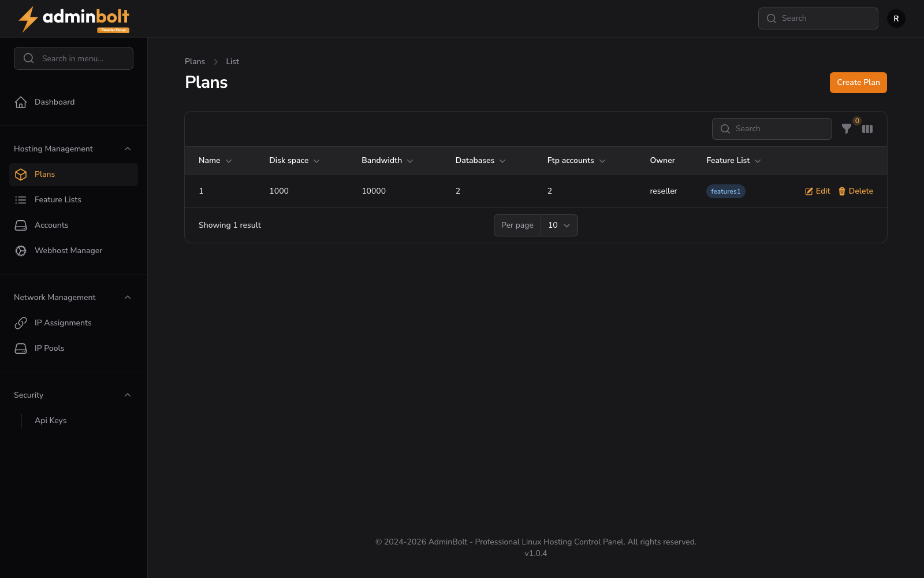924x578 pixels.
Task: Open Api Keys menu item
Action: [73, 421]
